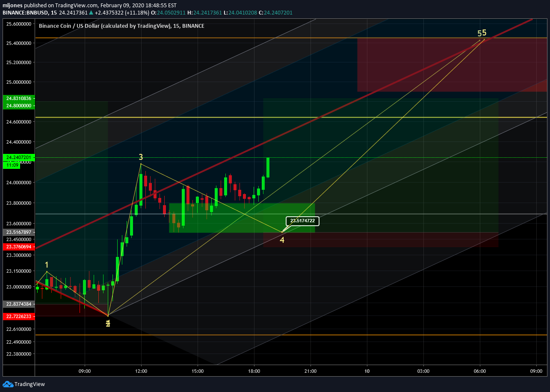The width and height of the screenshot is (550, 392).
Task: Click the close value C:24.2407201
Action: click(275, 13)
